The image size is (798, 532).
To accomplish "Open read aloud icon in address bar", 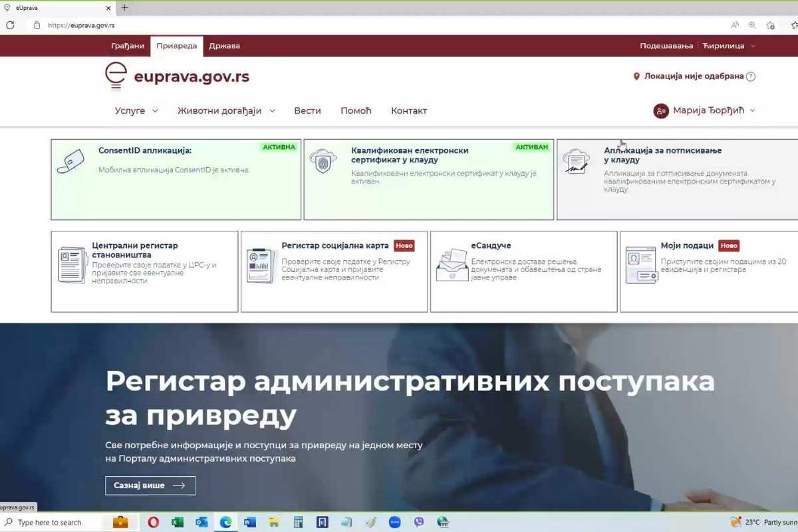I will (735, 25).
